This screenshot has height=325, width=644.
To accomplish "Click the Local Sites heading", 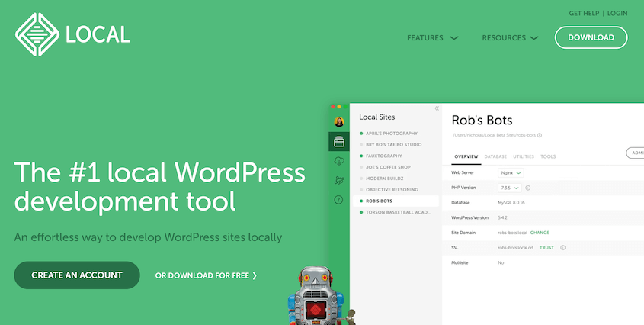I will click(377, 117).
